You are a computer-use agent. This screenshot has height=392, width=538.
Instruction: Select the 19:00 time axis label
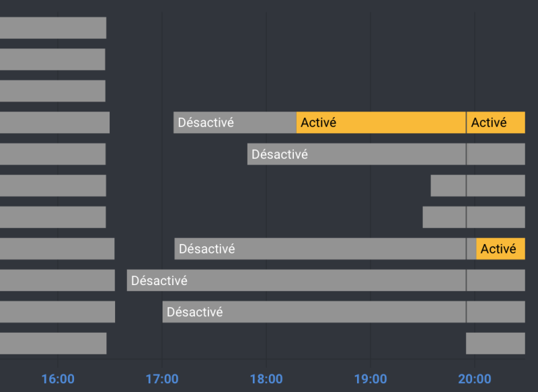click(x=371, y=379)
